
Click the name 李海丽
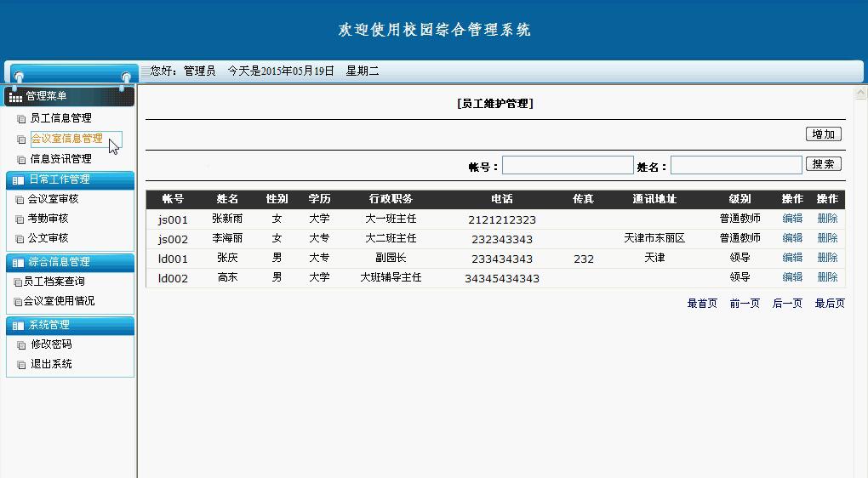coord(227,238)
